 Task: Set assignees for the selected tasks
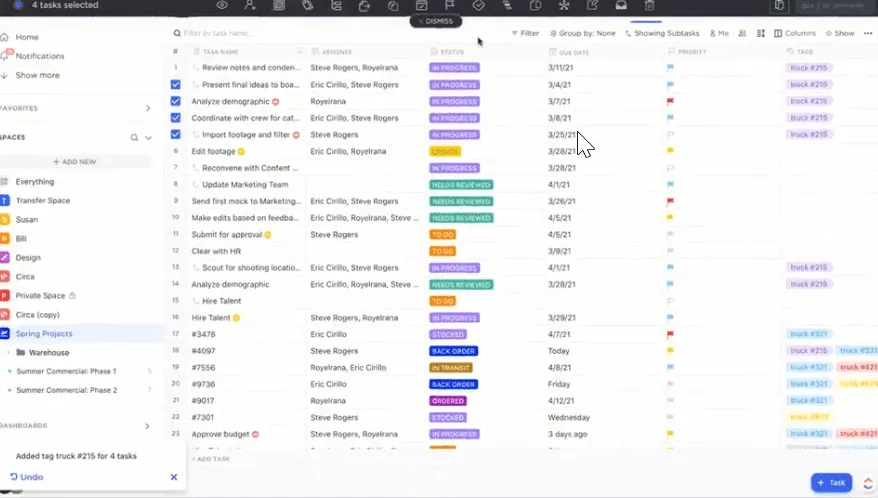pyautogui.click(x=250, y=6)
